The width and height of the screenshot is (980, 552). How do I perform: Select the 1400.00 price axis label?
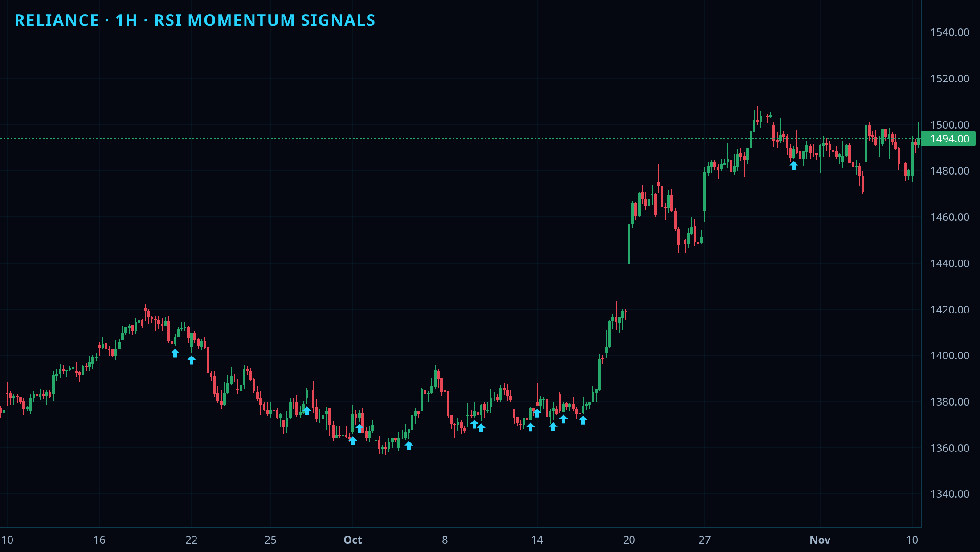click(950, 356)
